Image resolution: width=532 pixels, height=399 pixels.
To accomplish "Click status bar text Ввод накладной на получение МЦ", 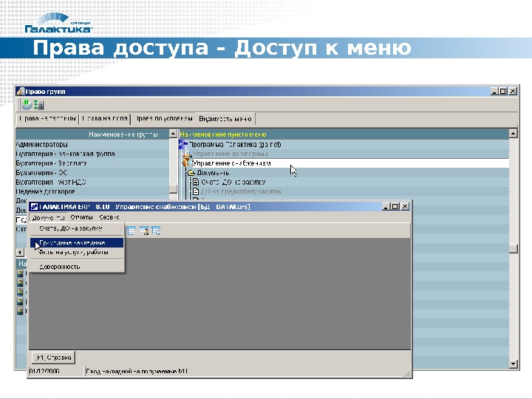I will point(137,371).
